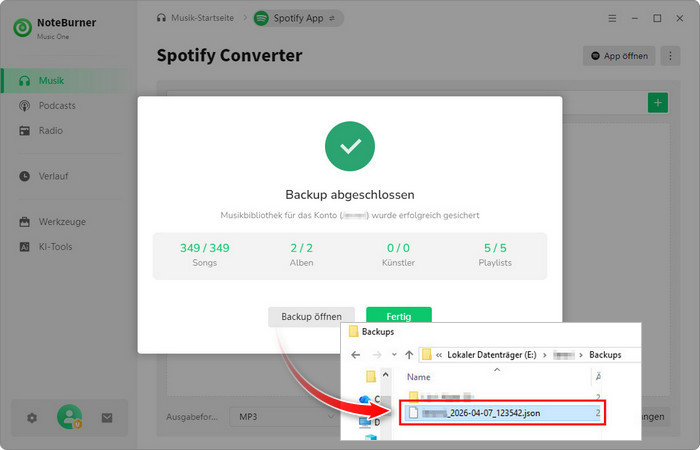Click the folder icon in explorer address bar
Viewport: 700px width, 450px height.
426,355
